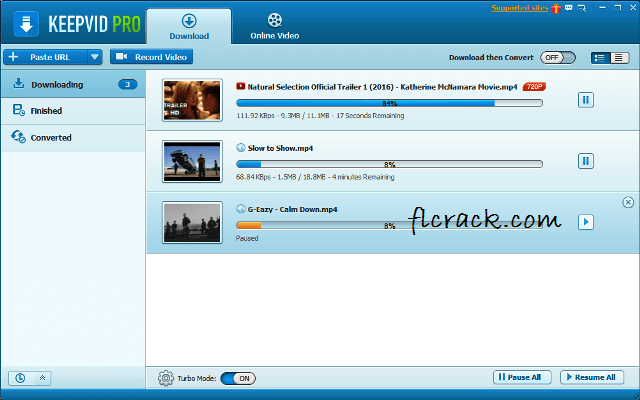Click the KeepVid Pro download logo icon
This screenshot has height=400, width=640.
(26, 24)
